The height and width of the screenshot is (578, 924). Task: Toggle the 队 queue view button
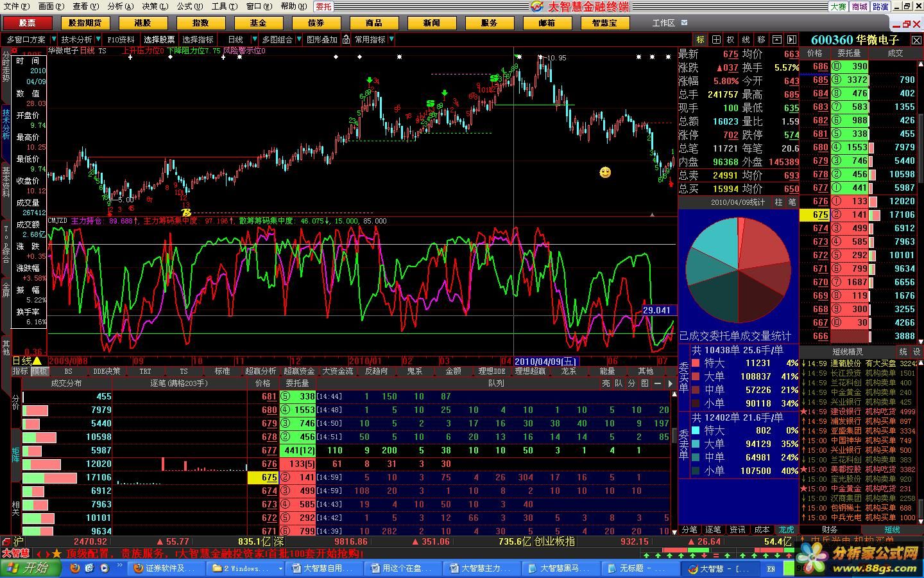(x=619, y=383)
